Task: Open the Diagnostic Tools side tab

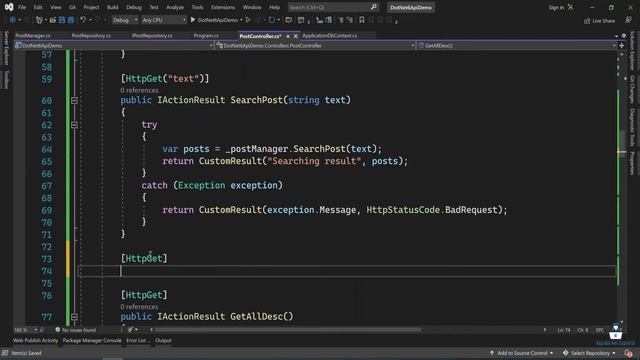Action: pos(632,127)
